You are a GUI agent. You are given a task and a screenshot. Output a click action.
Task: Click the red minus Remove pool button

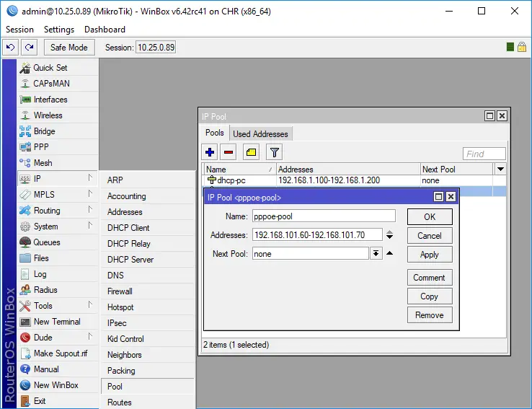tap(229, 152)
